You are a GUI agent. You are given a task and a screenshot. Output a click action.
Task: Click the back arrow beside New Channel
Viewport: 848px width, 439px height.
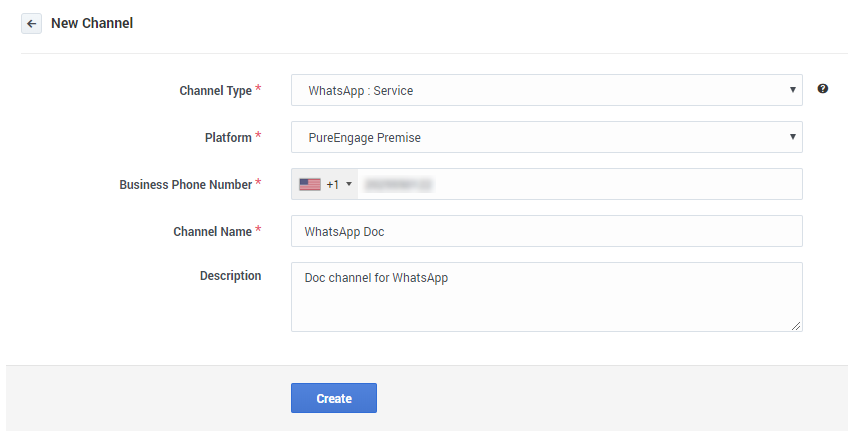point(31,23)
